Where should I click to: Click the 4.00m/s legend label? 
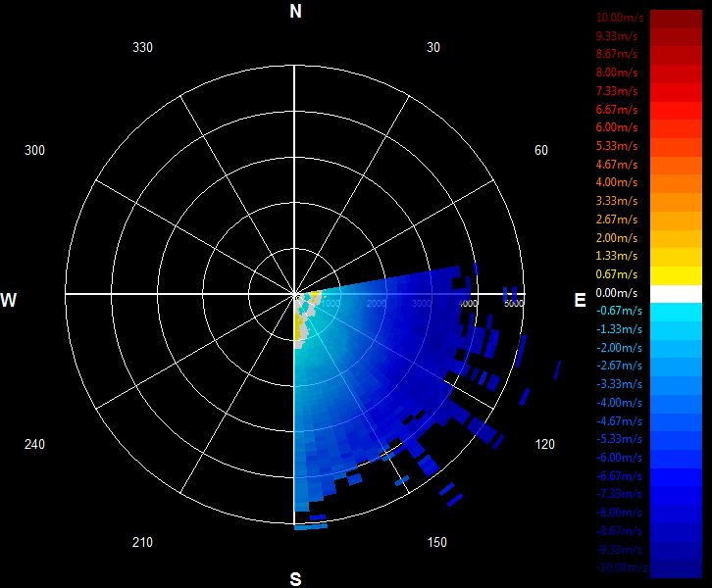(x=617, y=182)
